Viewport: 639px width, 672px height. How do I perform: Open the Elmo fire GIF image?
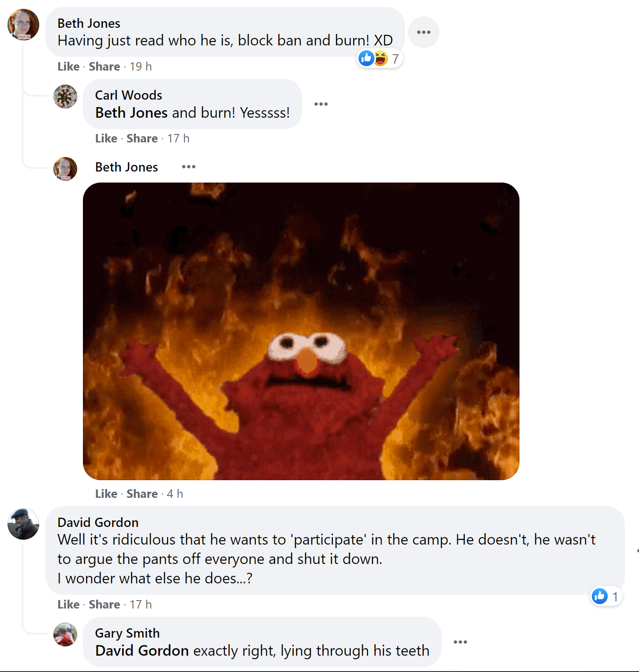[x=301, y=331]
